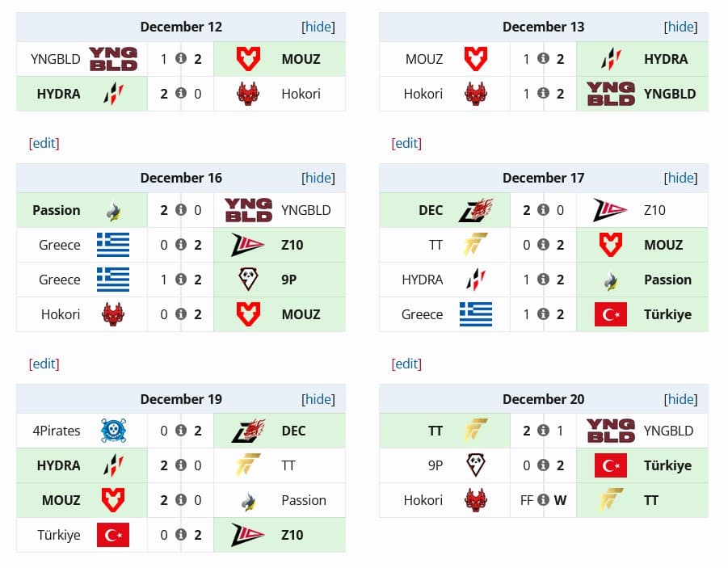
Task: Collapse the December 17 schedule with hide
Action: [x=680, y=178]
